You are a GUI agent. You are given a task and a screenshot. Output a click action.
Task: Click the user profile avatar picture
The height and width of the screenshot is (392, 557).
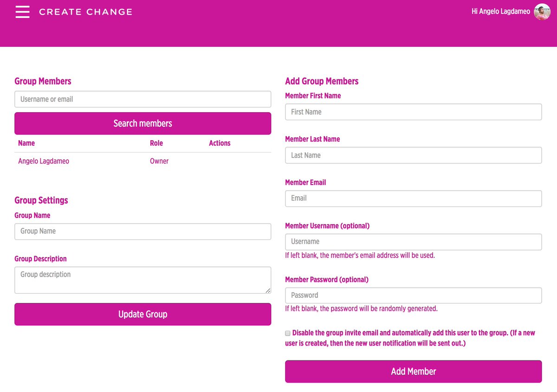pos(542,12)
